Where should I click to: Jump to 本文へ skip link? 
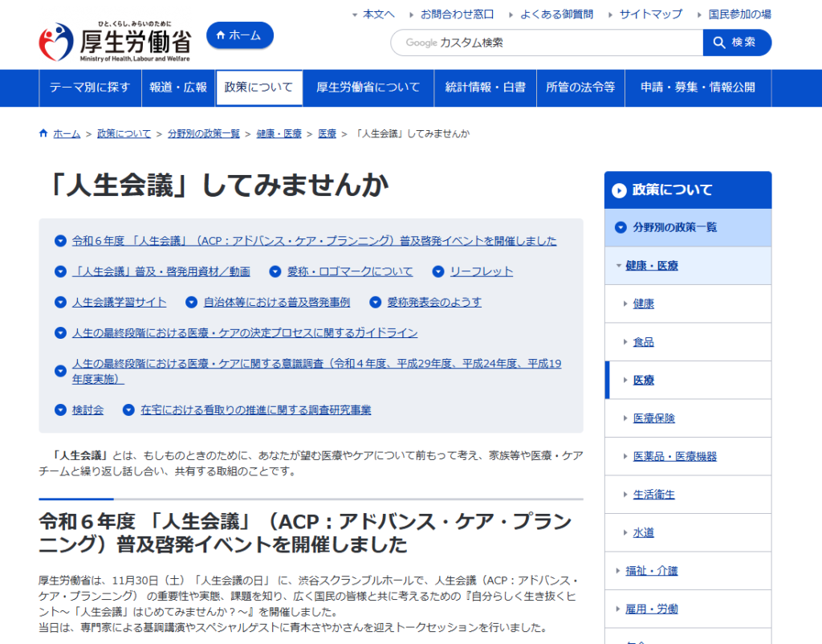378,14
